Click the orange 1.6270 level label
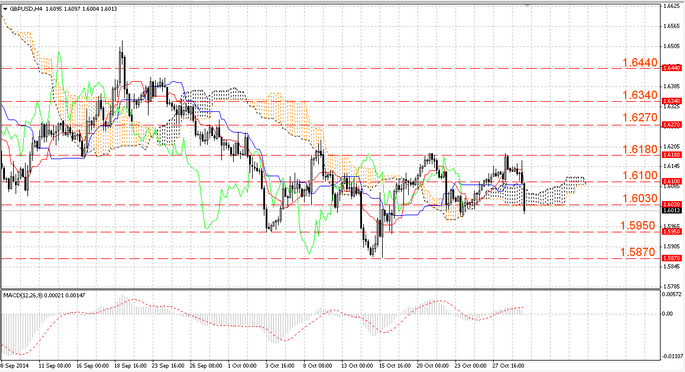The height and width of the screenshot is (372, 685). pos(640,117)
